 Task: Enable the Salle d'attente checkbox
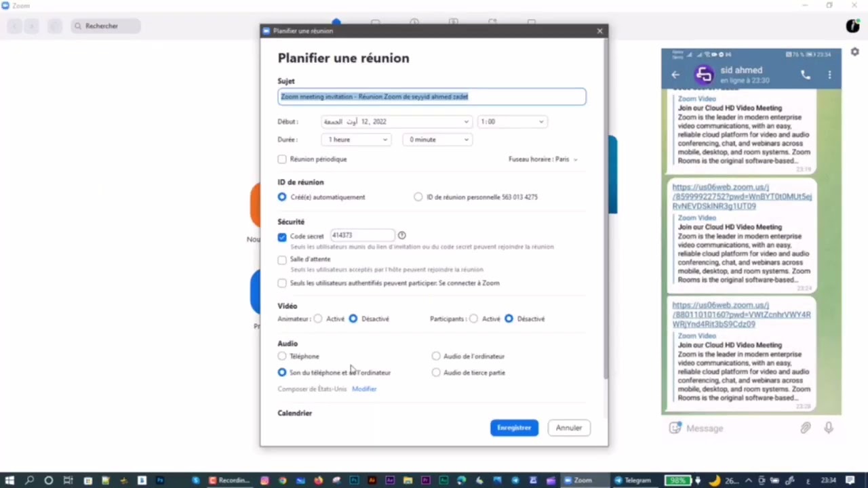[x=282, y=260]
